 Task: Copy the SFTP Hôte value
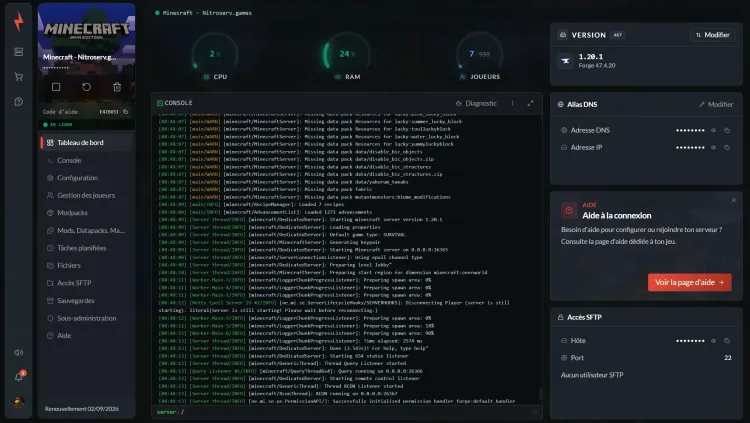(727, 341)
